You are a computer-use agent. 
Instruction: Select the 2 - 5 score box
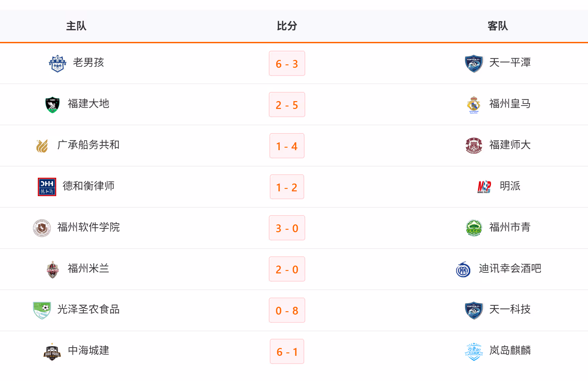[287, 105]
